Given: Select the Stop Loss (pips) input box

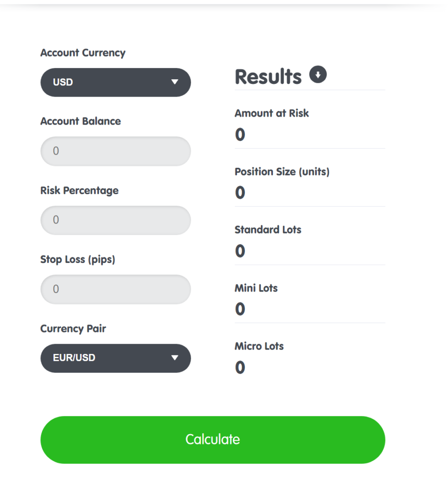Looking at the screenshot, I should [x=115, y=289].
